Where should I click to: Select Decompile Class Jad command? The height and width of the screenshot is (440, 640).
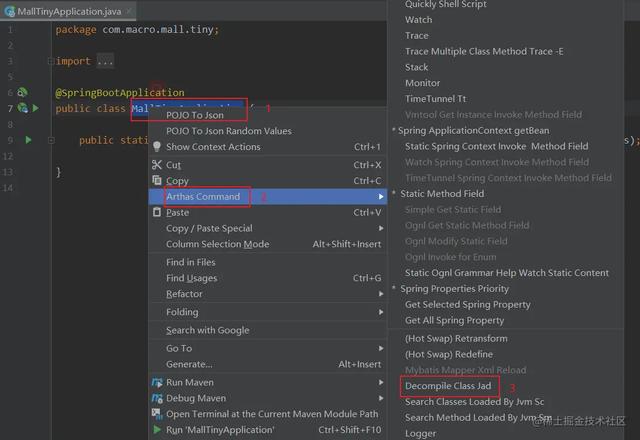(x=448, y=385)
